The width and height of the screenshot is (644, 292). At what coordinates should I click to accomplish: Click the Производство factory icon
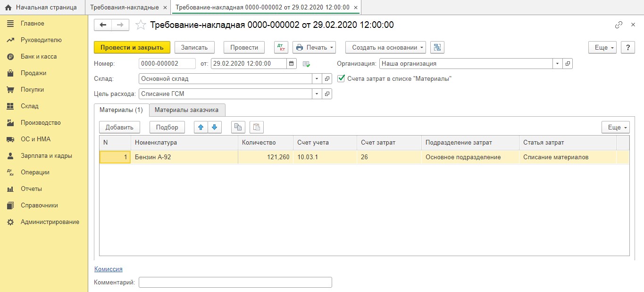pos(10,123)
